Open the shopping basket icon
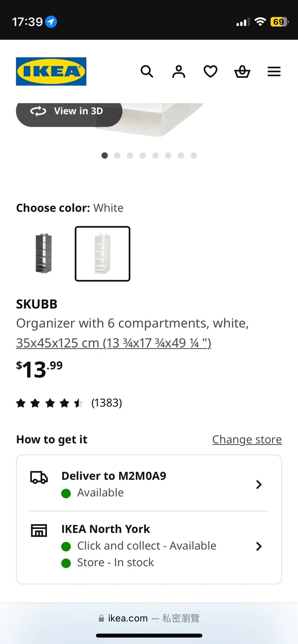This screenshot has width=298, height=644. (242, 72)
